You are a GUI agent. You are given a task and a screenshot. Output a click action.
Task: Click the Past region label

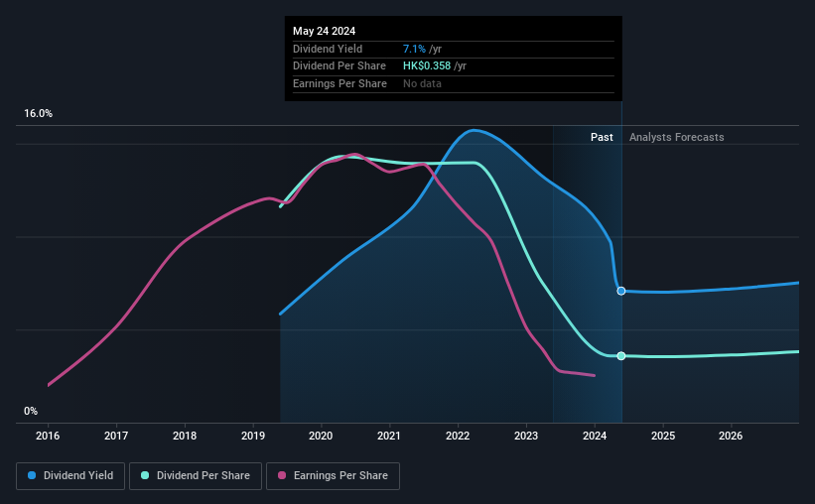pyautogui.click(x=602, y=137)
